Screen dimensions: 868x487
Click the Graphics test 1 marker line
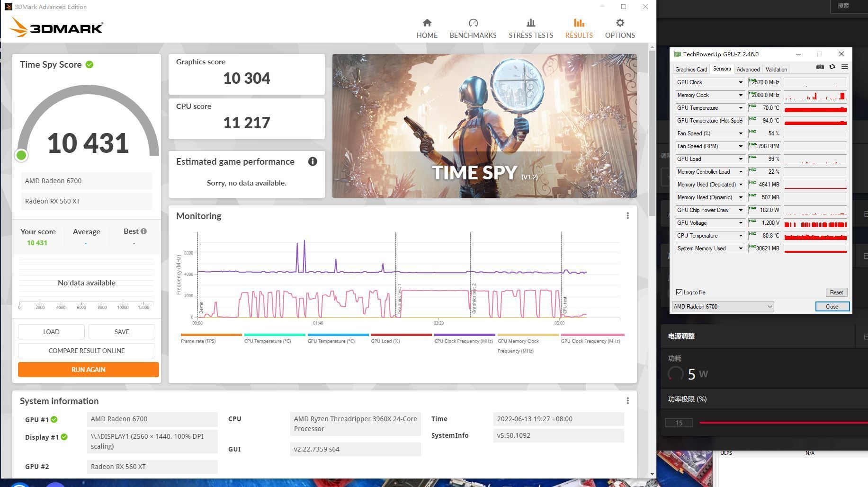[x=396, y=274]
